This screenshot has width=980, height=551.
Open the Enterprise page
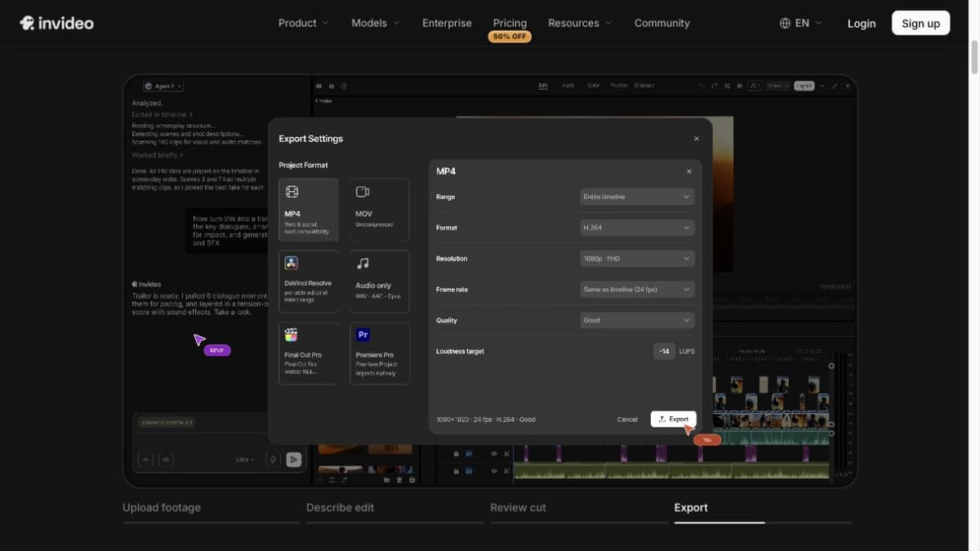point(447,23)
